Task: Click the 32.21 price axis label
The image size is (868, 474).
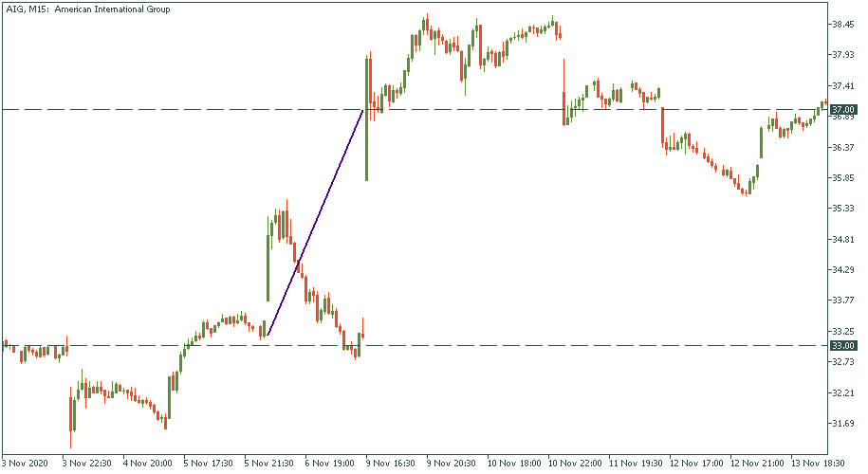Action: click(843, 392)
